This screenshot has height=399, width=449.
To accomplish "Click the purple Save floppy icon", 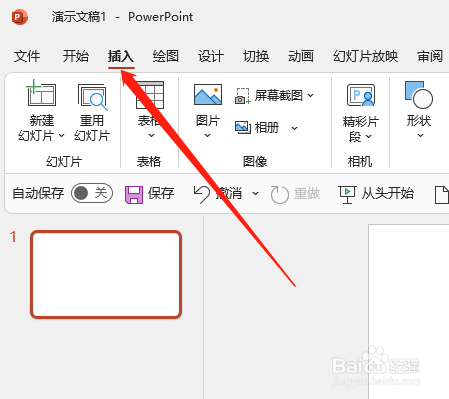I will (x=134, y=194).
